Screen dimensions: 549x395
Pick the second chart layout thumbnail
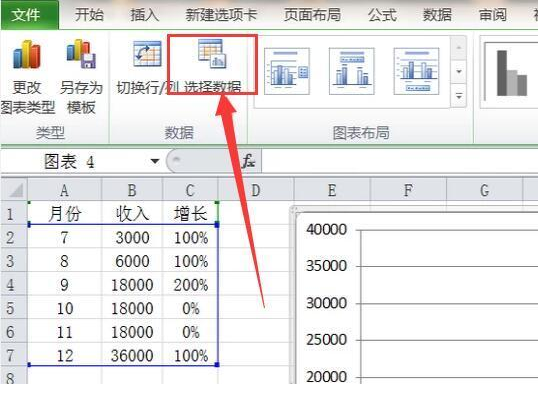352,71
